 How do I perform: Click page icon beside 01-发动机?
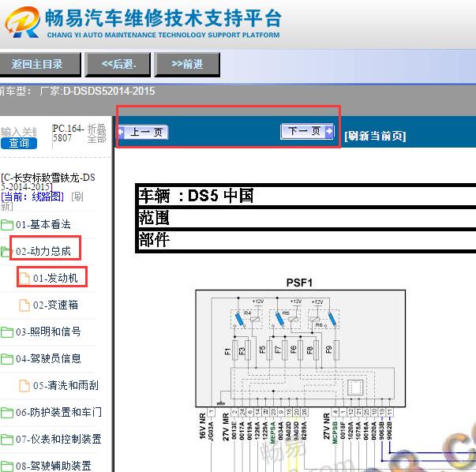tap(24, 278)
